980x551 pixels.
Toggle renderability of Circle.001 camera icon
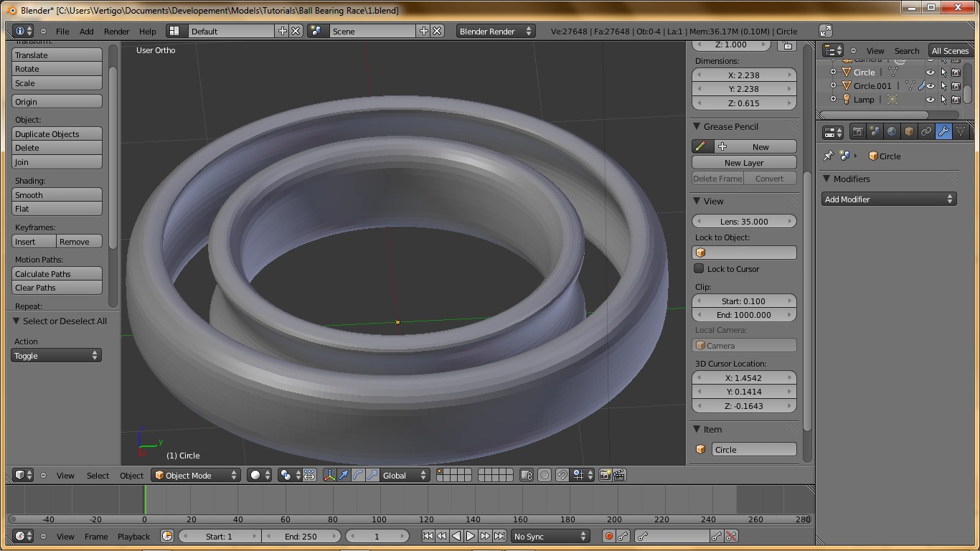(956, 85)
